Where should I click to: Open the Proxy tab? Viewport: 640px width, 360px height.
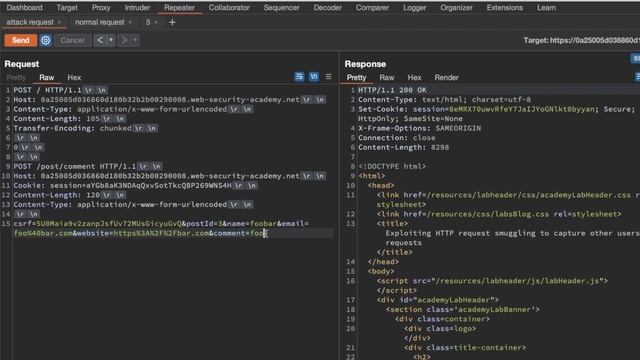coord(101,8)
